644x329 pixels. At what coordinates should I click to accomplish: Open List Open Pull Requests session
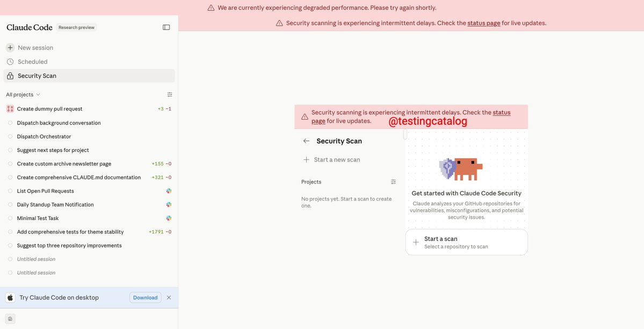click(89, 191)
